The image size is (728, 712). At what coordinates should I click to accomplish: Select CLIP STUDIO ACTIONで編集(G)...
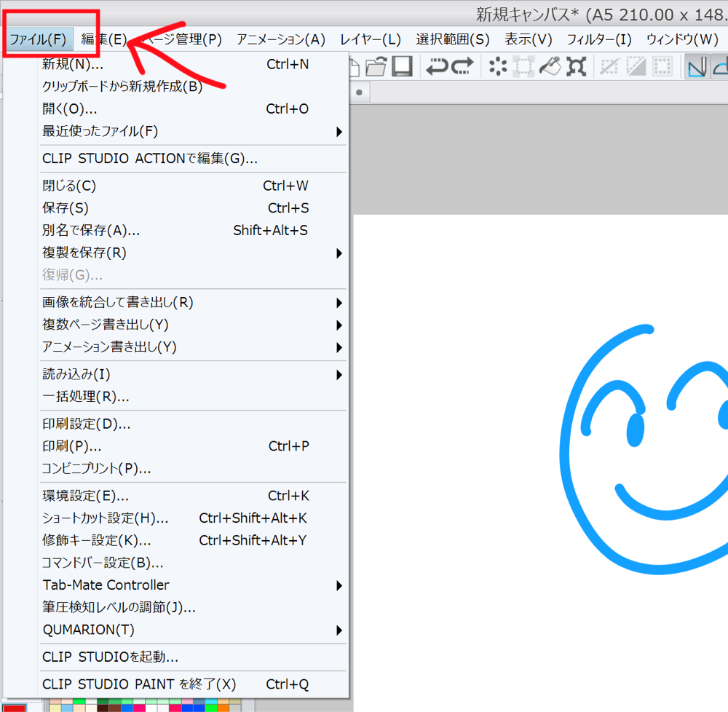pyautogui.click(x=194, y=159)
